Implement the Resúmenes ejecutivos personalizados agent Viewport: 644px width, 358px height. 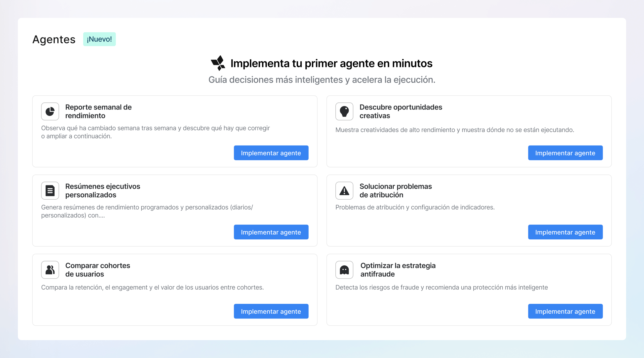coord(271,232)
